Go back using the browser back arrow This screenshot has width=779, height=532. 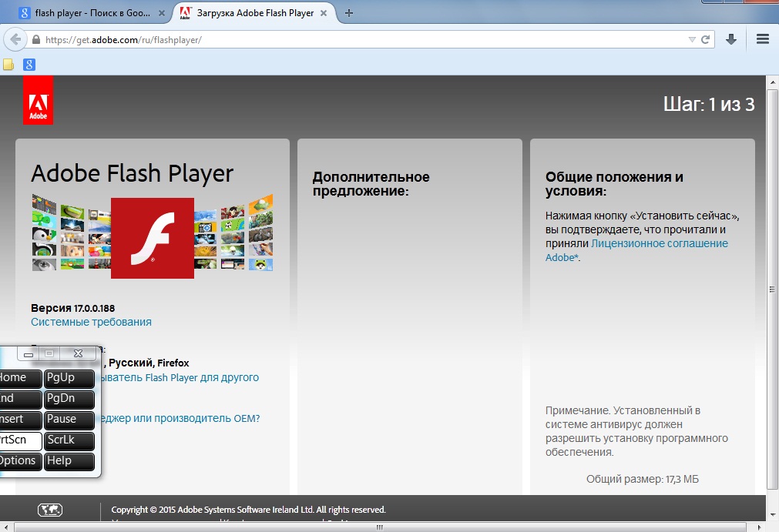coord(15,40)
